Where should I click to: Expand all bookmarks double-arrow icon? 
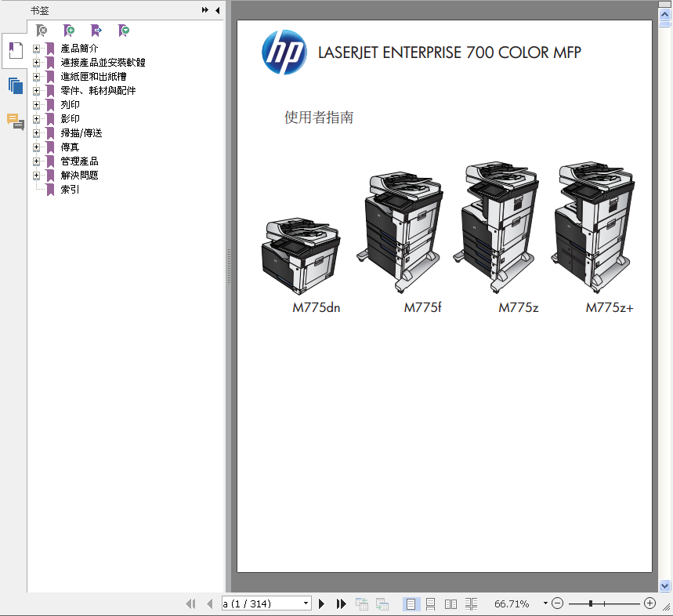pyautogui.click(x=205, y=10)
